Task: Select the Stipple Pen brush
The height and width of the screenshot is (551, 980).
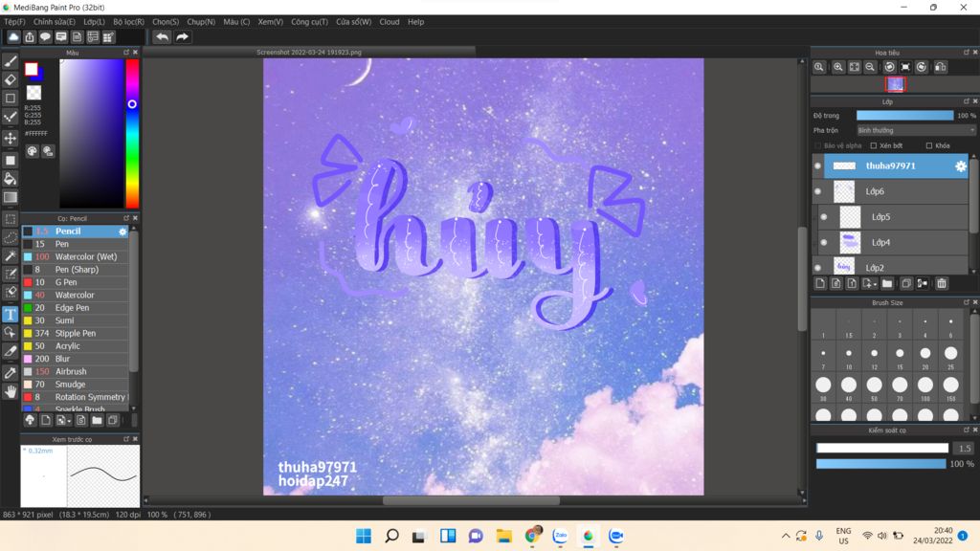Action: pos(76,334)
